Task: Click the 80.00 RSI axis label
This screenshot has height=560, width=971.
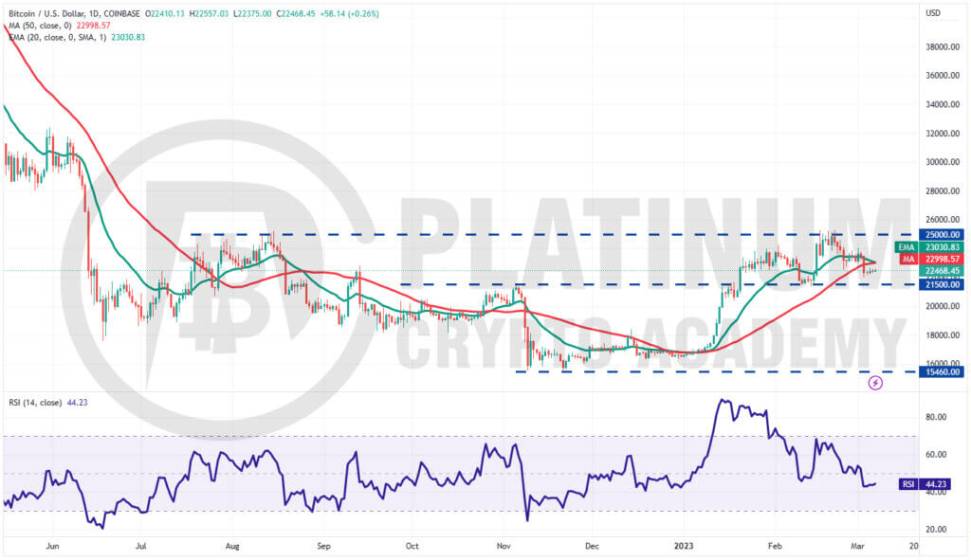Action: pos(936,417)
